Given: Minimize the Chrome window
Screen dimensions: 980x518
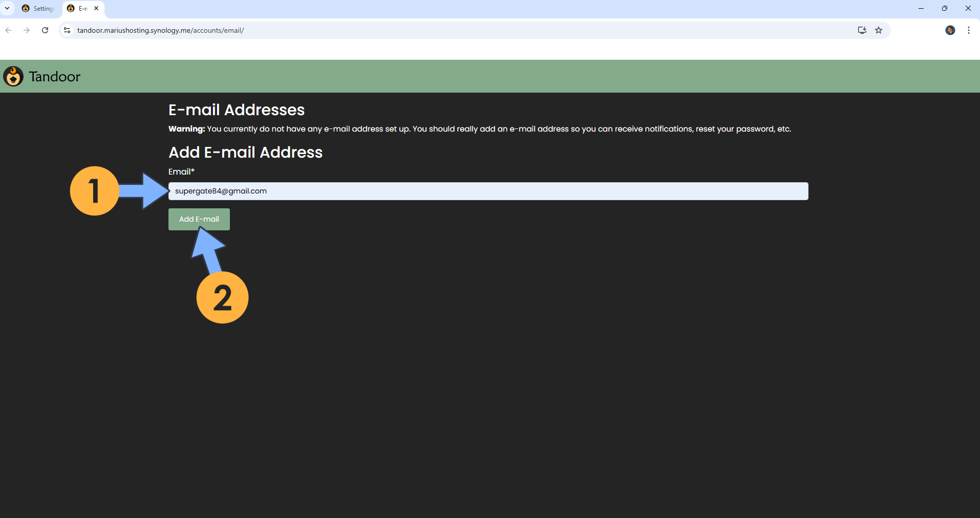Looking at the screenshot, I should (921, 8).
